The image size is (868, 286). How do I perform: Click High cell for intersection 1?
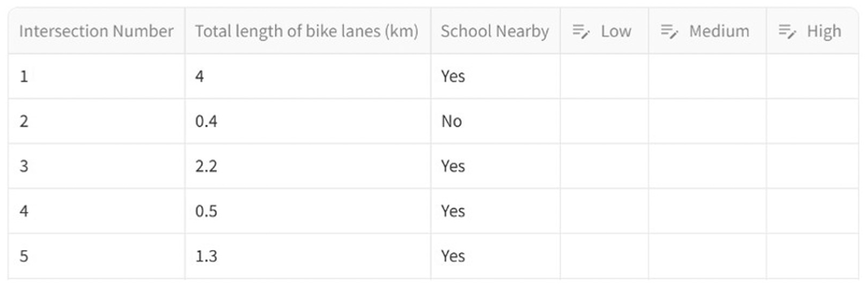coord(813,76)
